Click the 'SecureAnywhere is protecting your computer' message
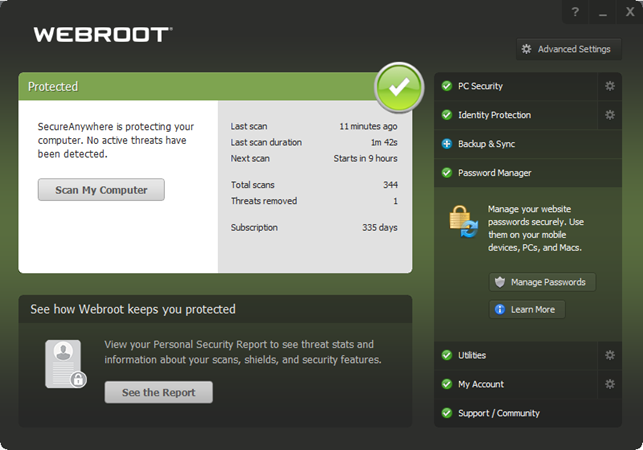Screen dimensions: 643x450 [x=116, y=140]
